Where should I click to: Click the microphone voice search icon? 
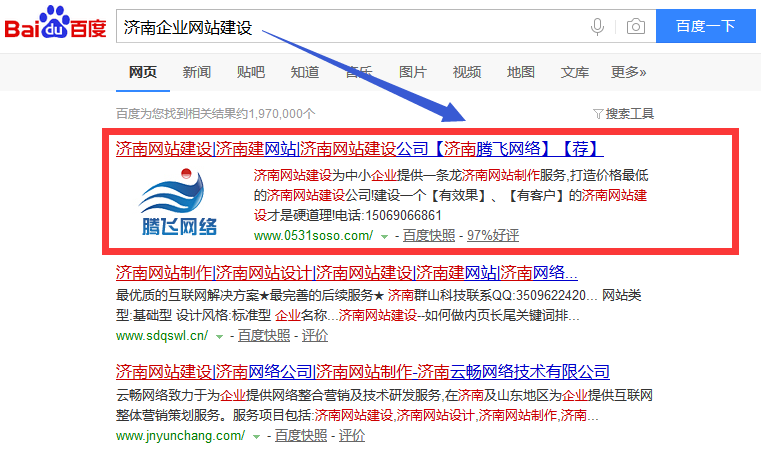(597, 26)
